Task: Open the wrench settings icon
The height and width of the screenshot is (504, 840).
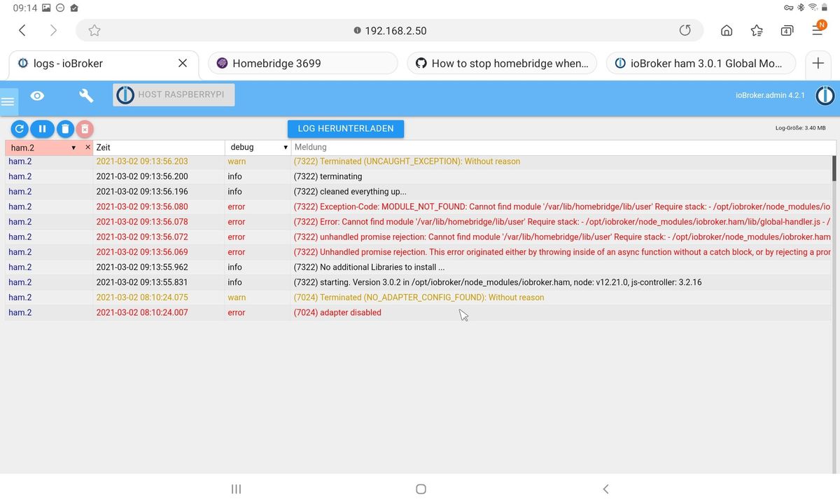Action: 86,96
